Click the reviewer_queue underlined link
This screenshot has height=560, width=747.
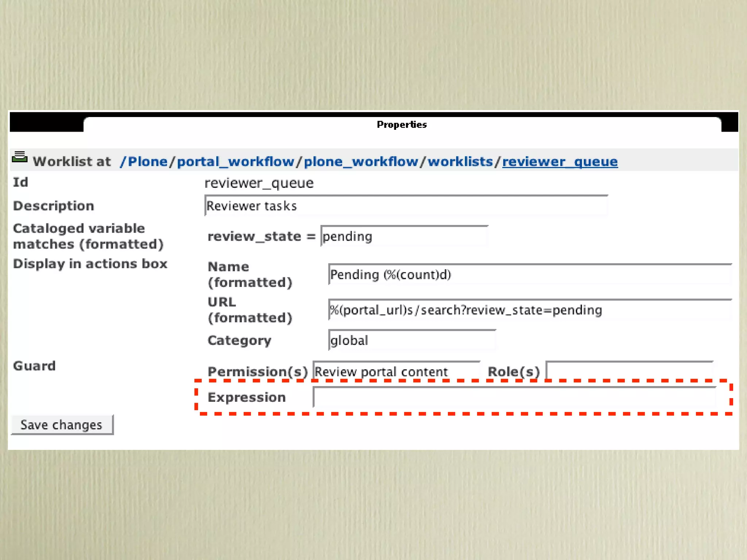tap(560, 162)
